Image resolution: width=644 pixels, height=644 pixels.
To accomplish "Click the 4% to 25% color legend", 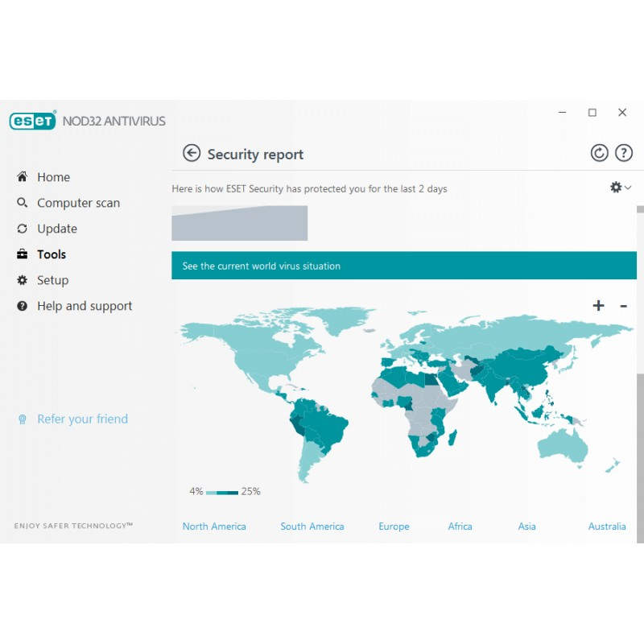I will click(225, 492).
